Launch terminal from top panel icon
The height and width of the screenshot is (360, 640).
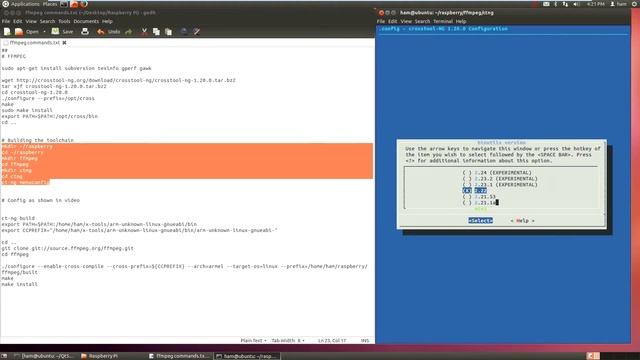64,4
